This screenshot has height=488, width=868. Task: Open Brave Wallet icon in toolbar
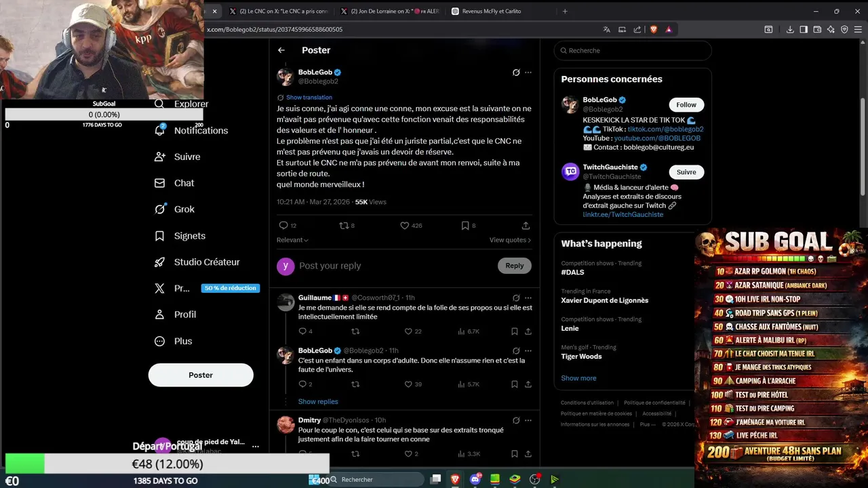pyautogui.click(x=817, y=29)
